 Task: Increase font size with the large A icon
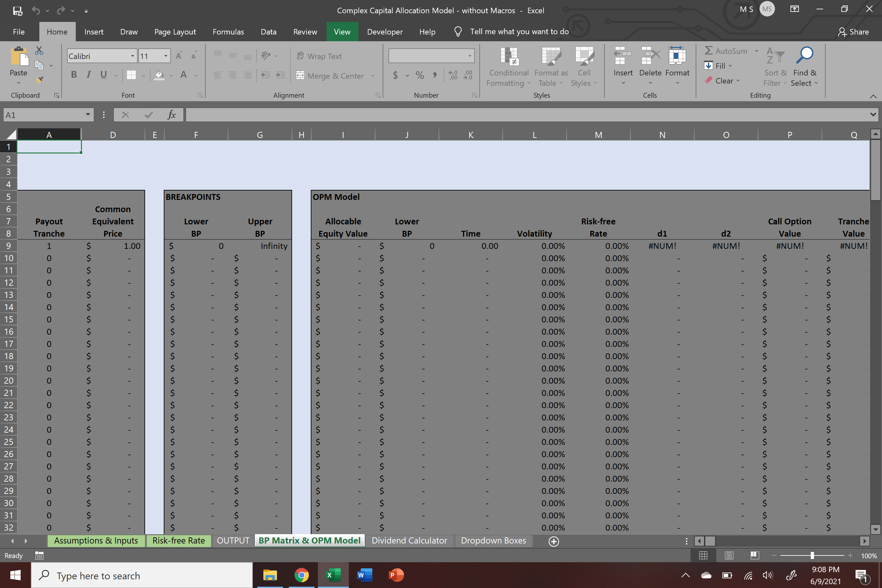179,56
